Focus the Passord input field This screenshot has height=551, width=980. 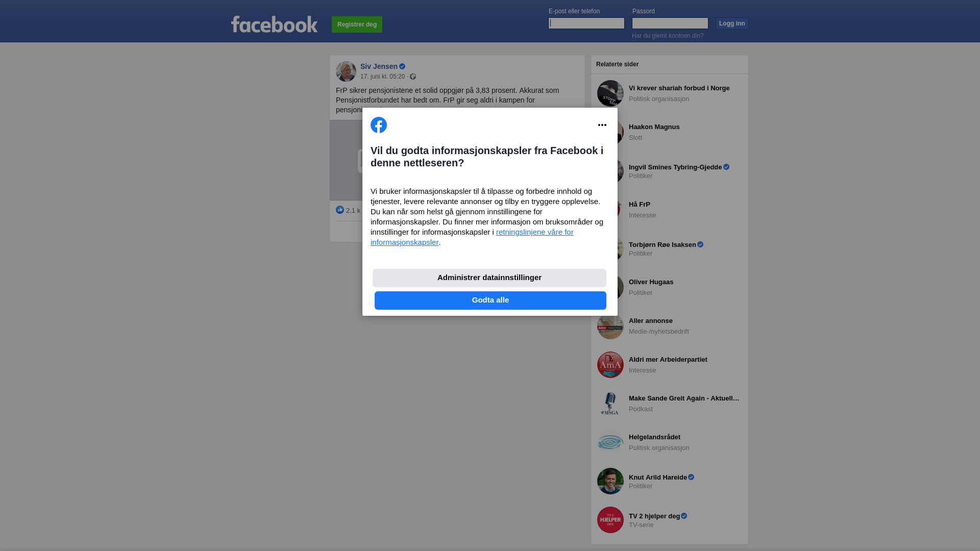tap(670, 23)
